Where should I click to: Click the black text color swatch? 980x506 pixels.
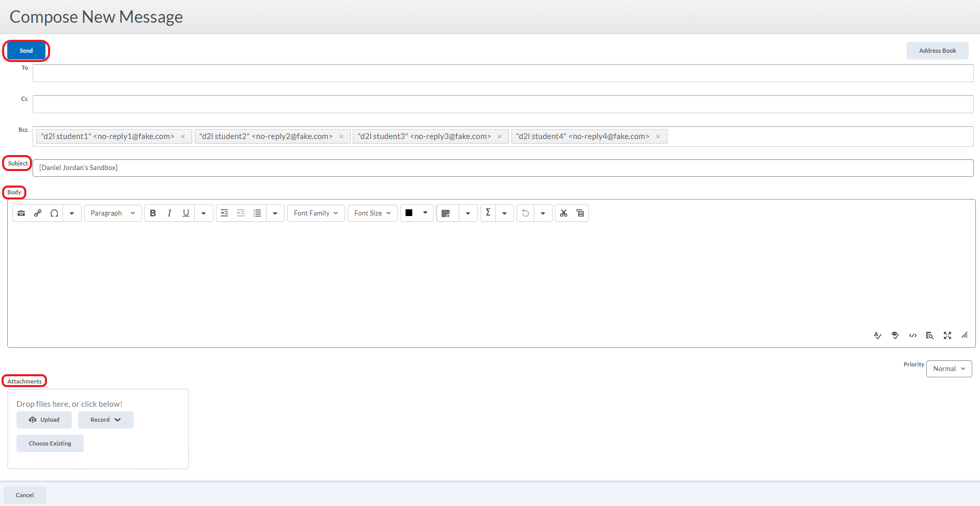point(409,213)
